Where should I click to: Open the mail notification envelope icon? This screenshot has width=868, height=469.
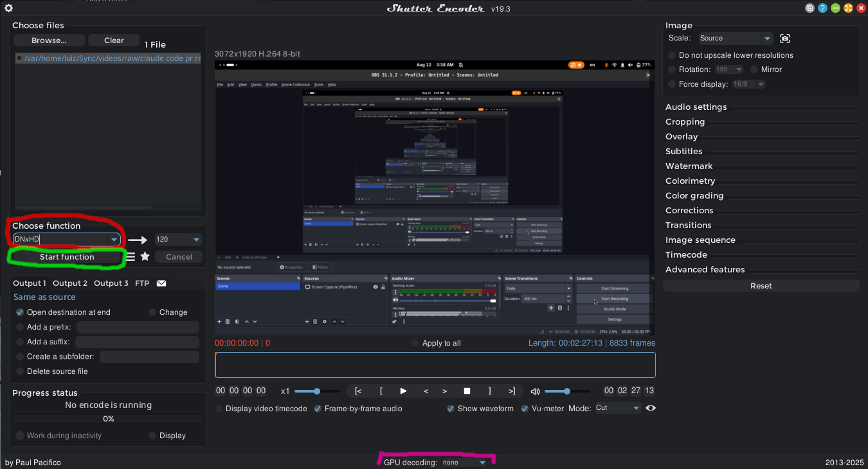(161, 283)
